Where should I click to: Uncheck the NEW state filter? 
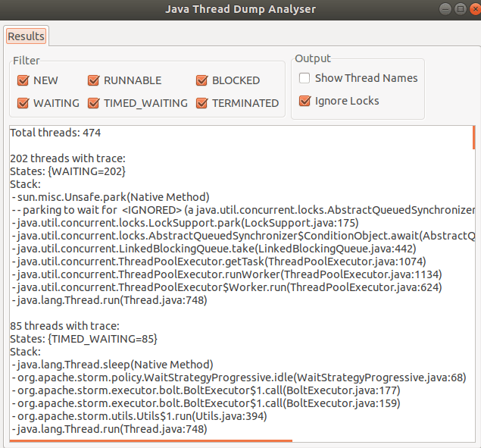click(x=23, y=80)
